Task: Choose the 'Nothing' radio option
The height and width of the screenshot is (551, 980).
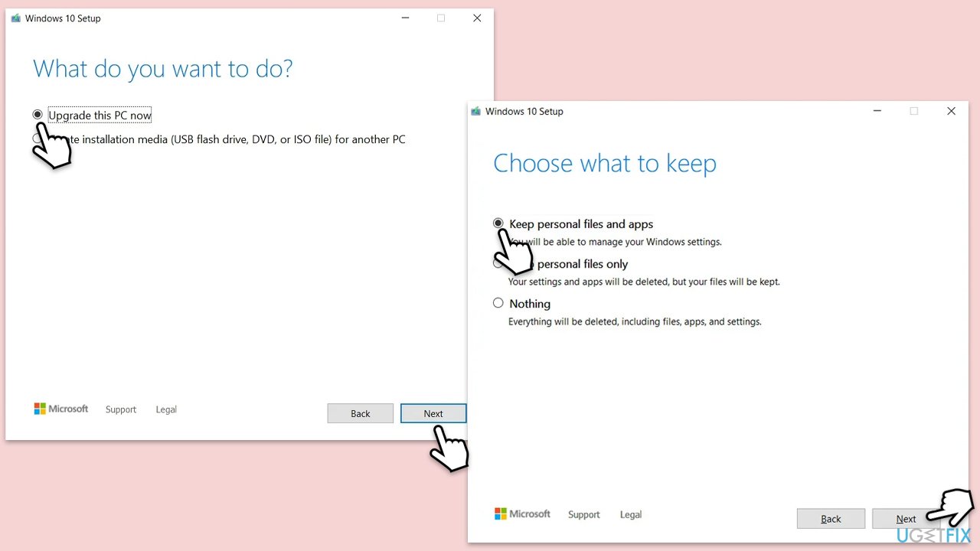Action: click(498, 303)
